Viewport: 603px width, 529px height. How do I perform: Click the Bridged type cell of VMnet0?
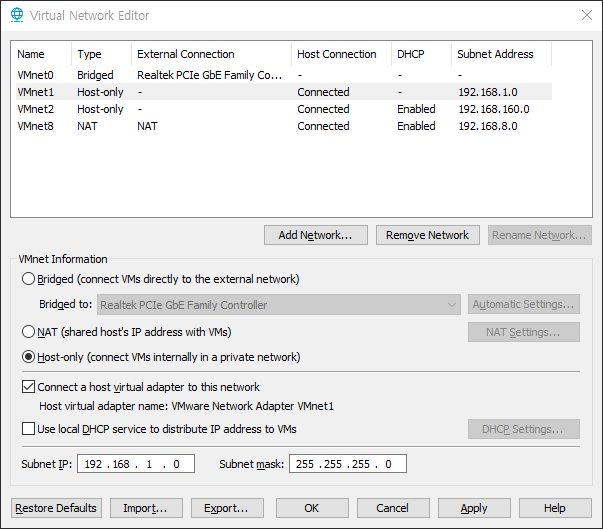click(x=95, y=75)
